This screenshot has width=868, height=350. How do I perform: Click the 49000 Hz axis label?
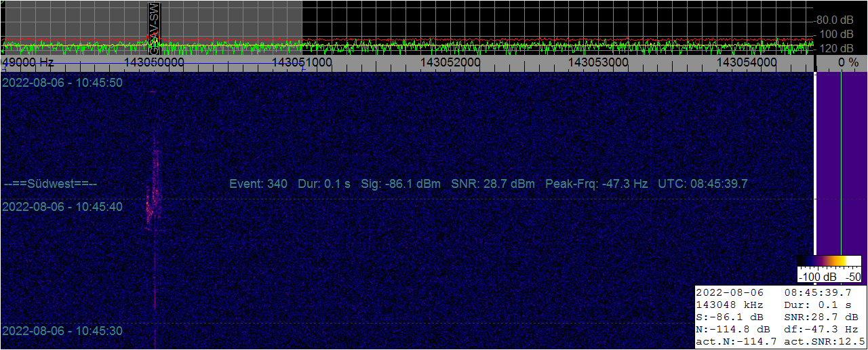coord(28,62)
